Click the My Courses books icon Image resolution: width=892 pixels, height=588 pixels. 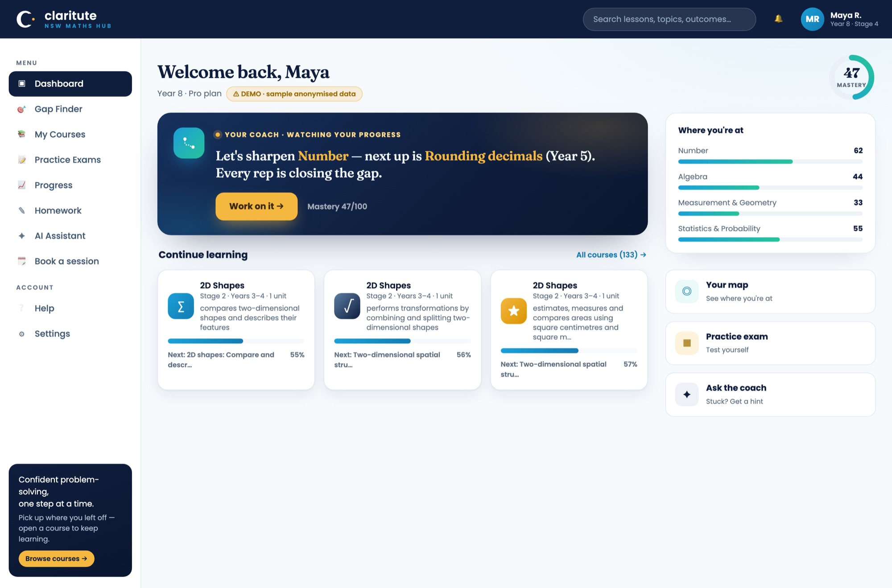[21, 134]
